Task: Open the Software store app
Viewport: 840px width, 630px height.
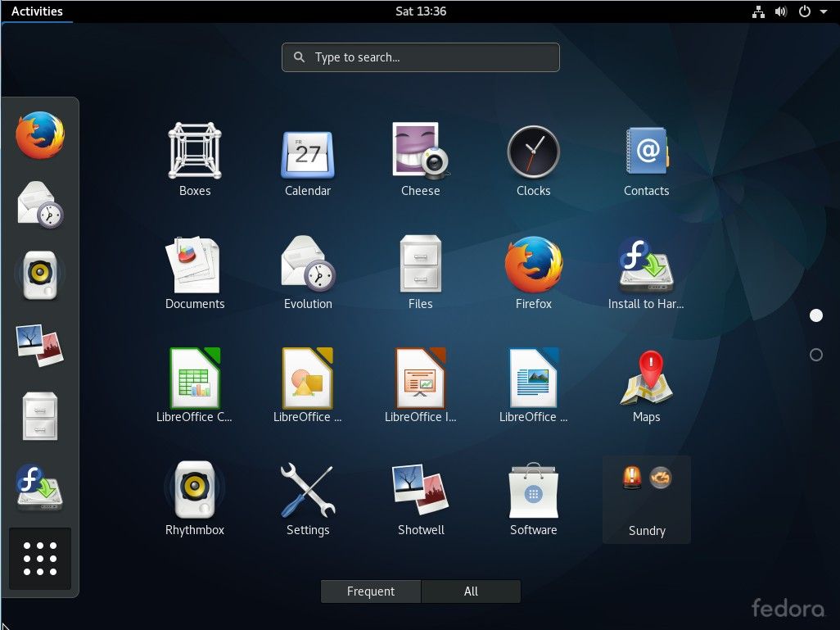Action: (x=534, y=499)
